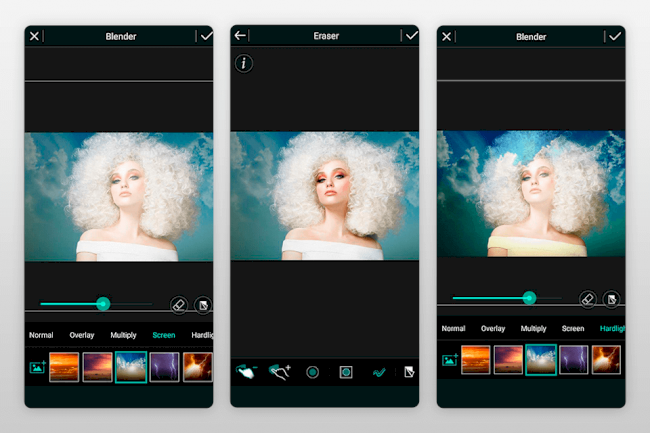
Task: Select Overlay blend mode in right screen
Action: (x=493, y=329)
